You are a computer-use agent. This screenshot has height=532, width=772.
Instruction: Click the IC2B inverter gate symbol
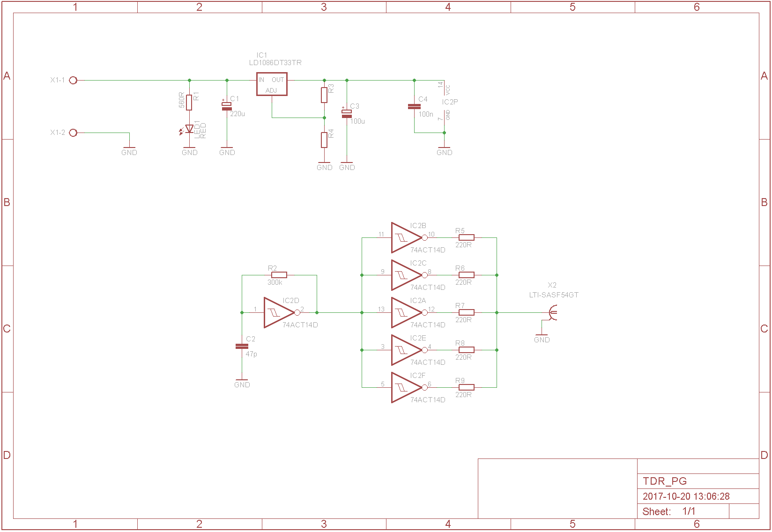tap(406, 237)
